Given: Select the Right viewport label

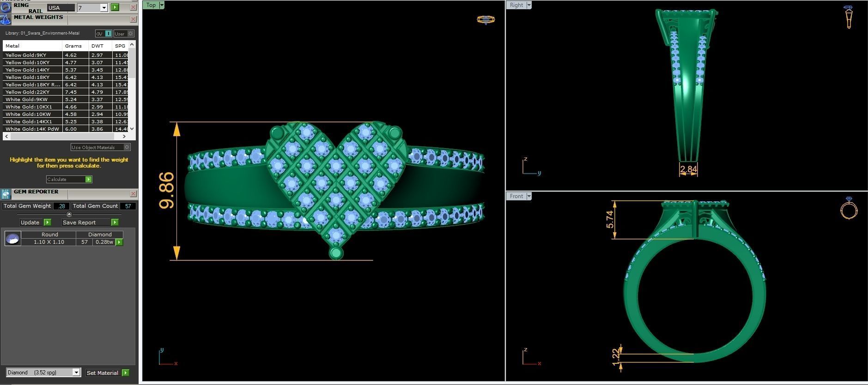Looking at the screenshot, I should (516, 5).
